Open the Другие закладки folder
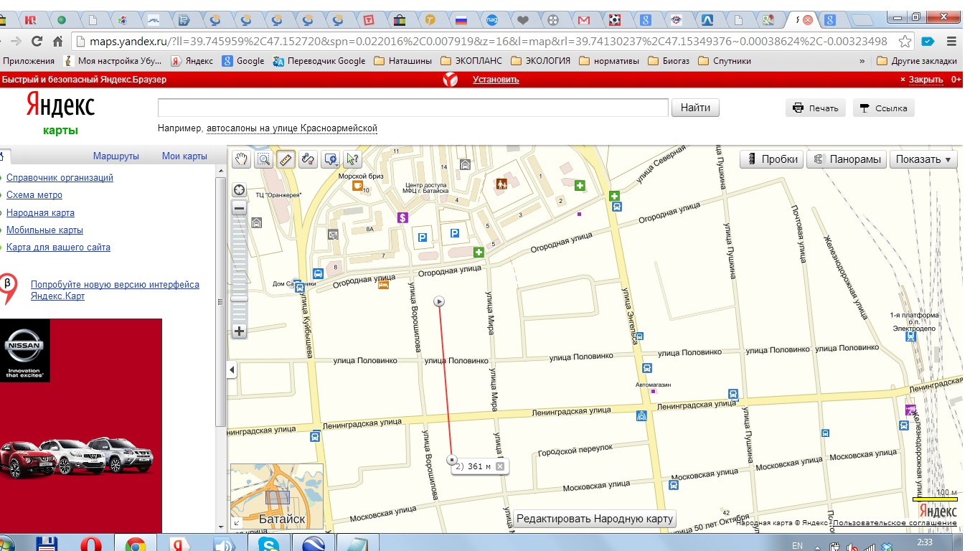This screenshot has height=551, width=980. (918, 61)
